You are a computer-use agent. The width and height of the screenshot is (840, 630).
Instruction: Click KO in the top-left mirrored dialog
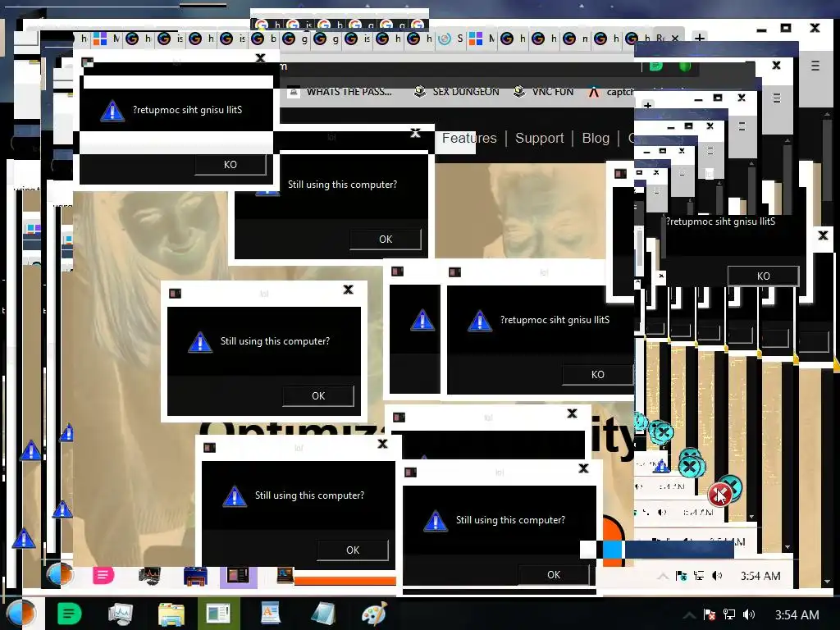click(231, 164)
